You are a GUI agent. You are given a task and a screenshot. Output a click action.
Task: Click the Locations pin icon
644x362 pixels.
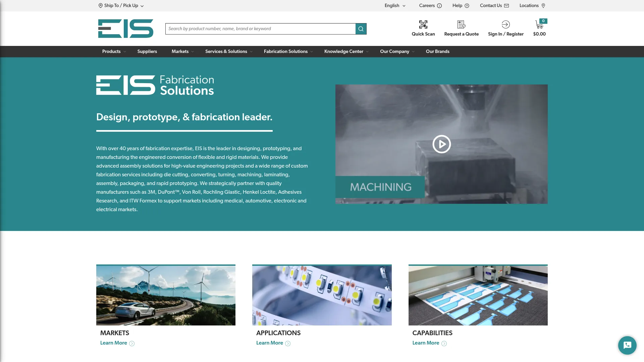(x=543, y=6)
